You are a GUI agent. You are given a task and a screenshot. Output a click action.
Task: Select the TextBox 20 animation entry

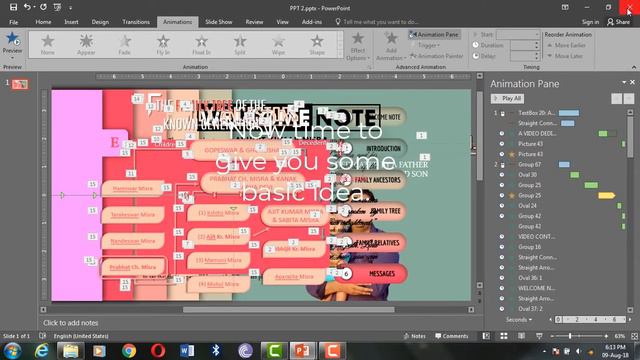point(537,113)
